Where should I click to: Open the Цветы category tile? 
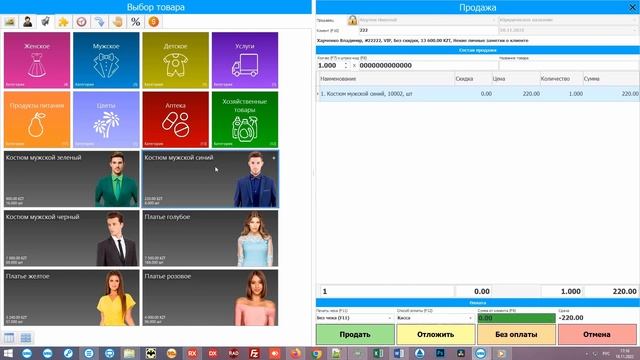[x=106, y=119]
